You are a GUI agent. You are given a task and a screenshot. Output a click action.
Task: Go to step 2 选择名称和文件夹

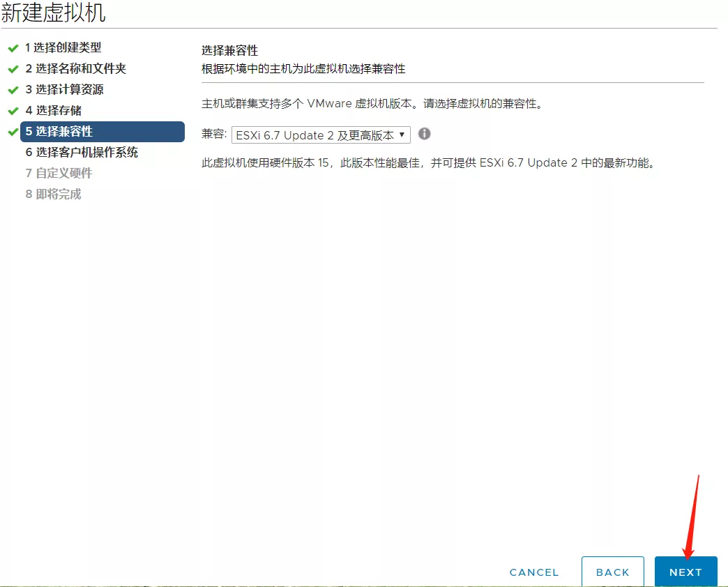point(76,69)
